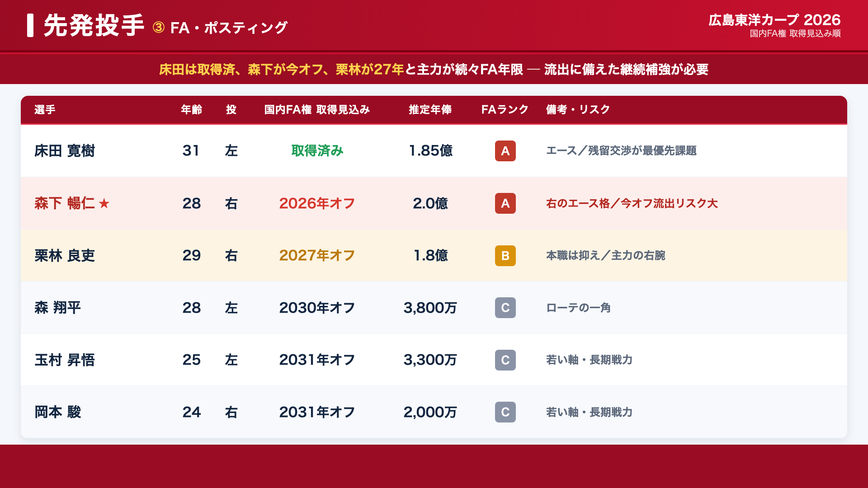Click the FA・ポスティング subtitle

229,28
